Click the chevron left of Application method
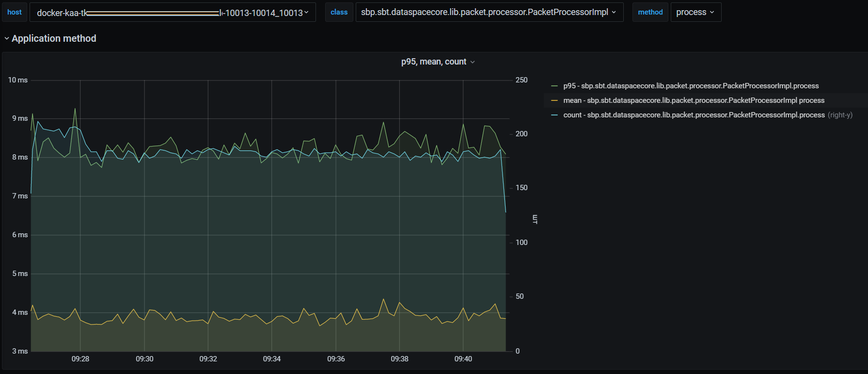Image resolution: width=868 pixels, height=374 pixels. (x=7, y=38)
